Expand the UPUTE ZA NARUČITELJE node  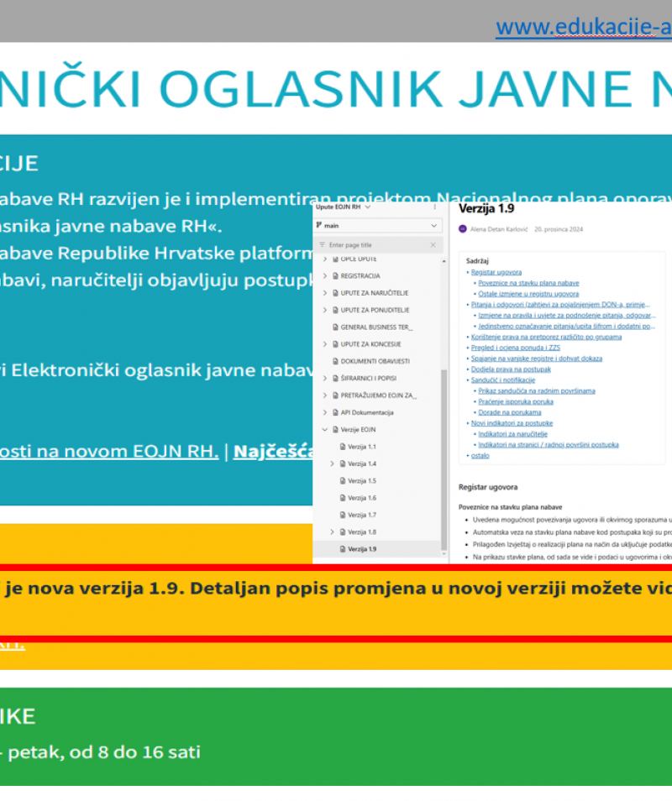point(325,293)
